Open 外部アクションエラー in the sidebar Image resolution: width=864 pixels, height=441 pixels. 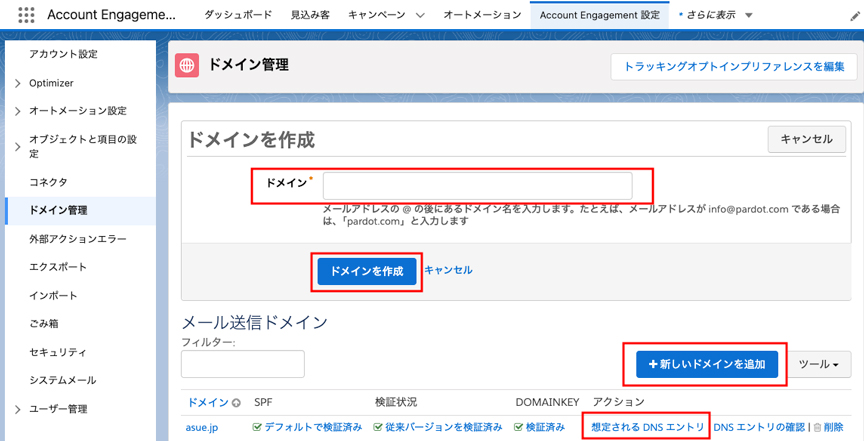pos(78,239)
